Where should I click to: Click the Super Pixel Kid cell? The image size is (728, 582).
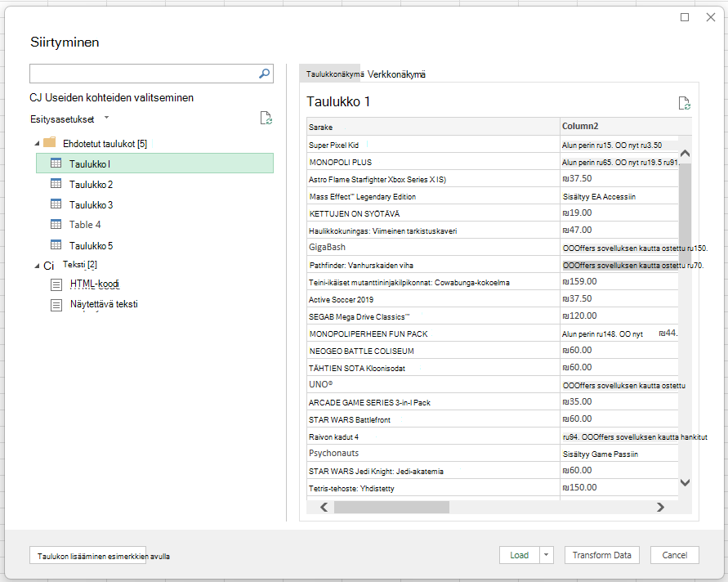click(x=433, y=145)
